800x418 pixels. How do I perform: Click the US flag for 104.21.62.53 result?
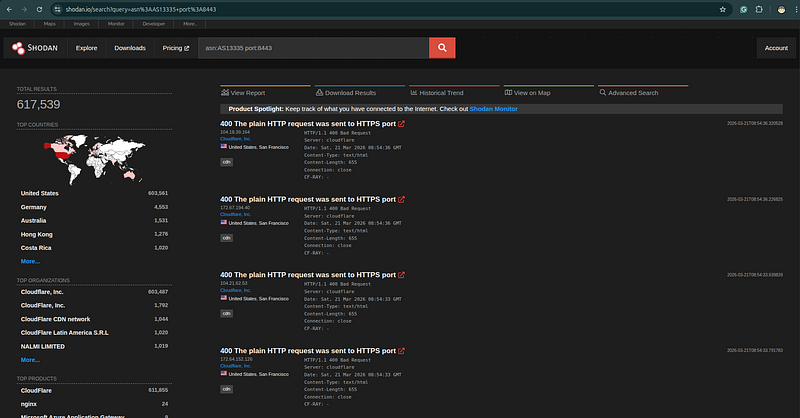223,298
